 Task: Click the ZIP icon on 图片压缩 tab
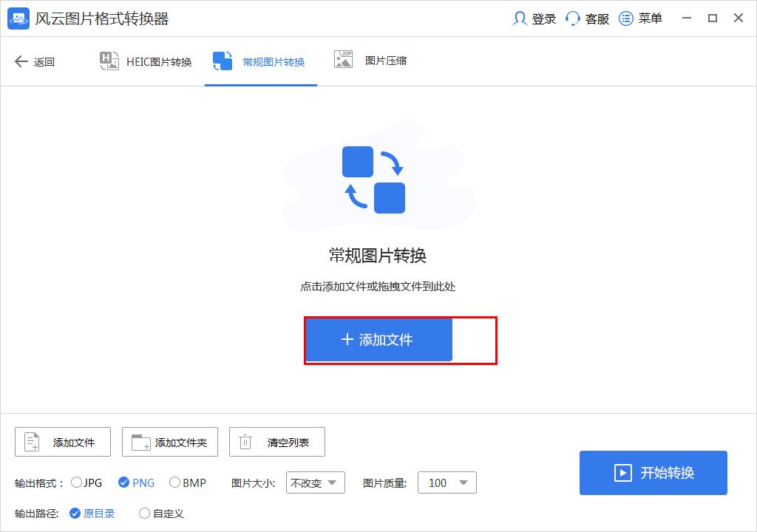[x=343, y=61]
